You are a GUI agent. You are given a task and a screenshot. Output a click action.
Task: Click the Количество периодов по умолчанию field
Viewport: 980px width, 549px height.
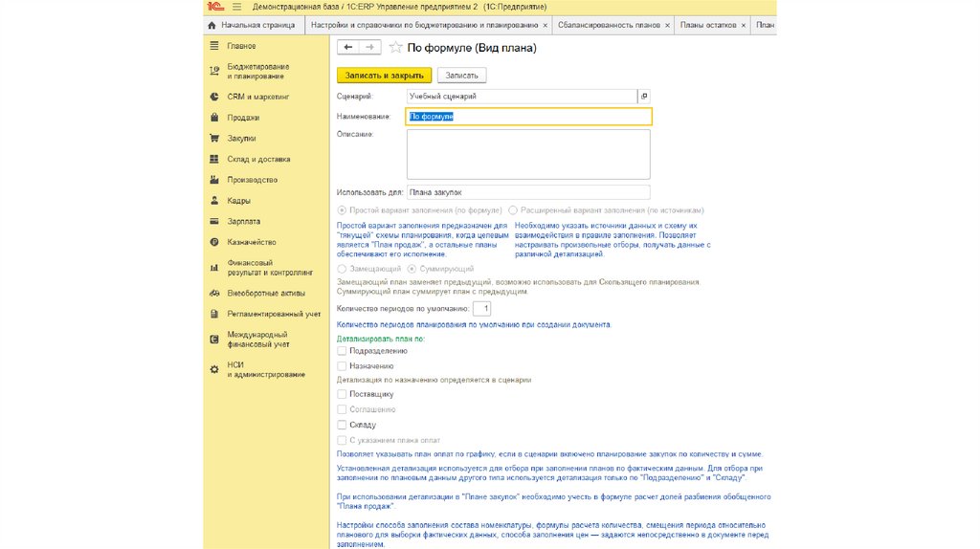(483, 309)
